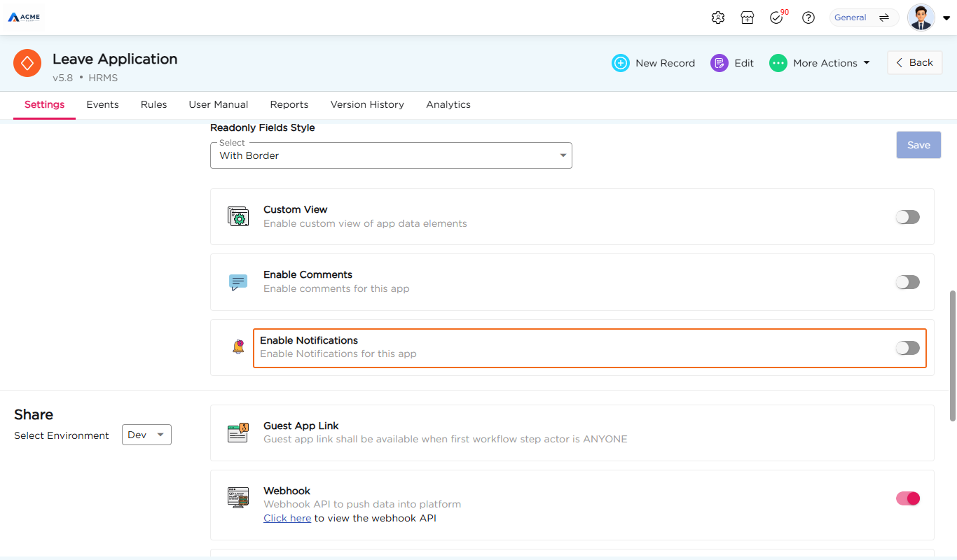Switch the General workspace toggle

(x=864, y=17)
